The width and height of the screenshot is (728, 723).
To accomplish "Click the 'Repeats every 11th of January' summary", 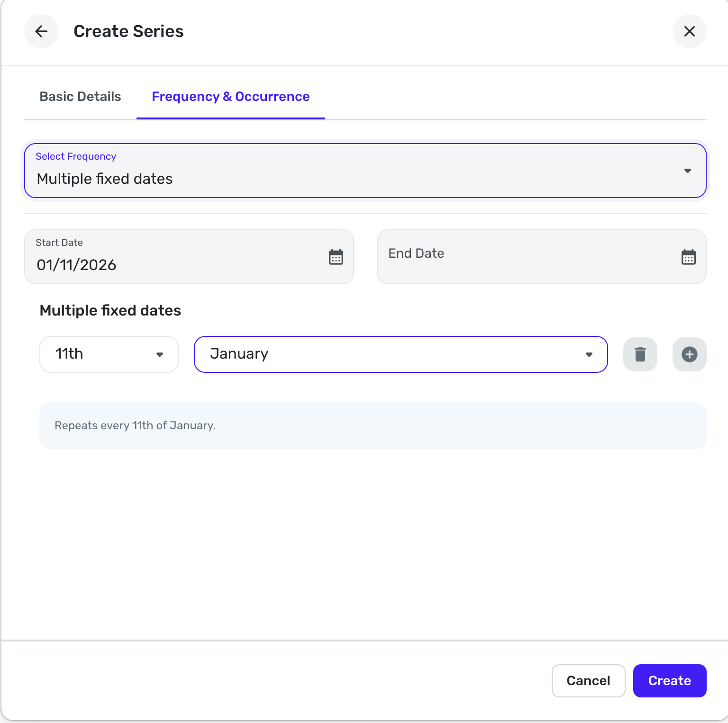I will point(135,425).
